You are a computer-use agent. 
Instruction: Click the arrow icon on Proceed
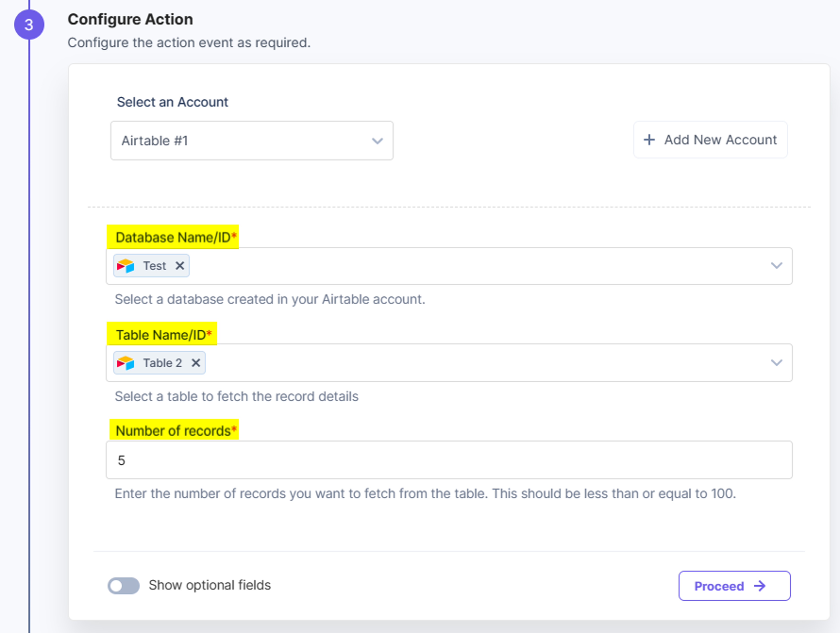[x=759, y=586]
